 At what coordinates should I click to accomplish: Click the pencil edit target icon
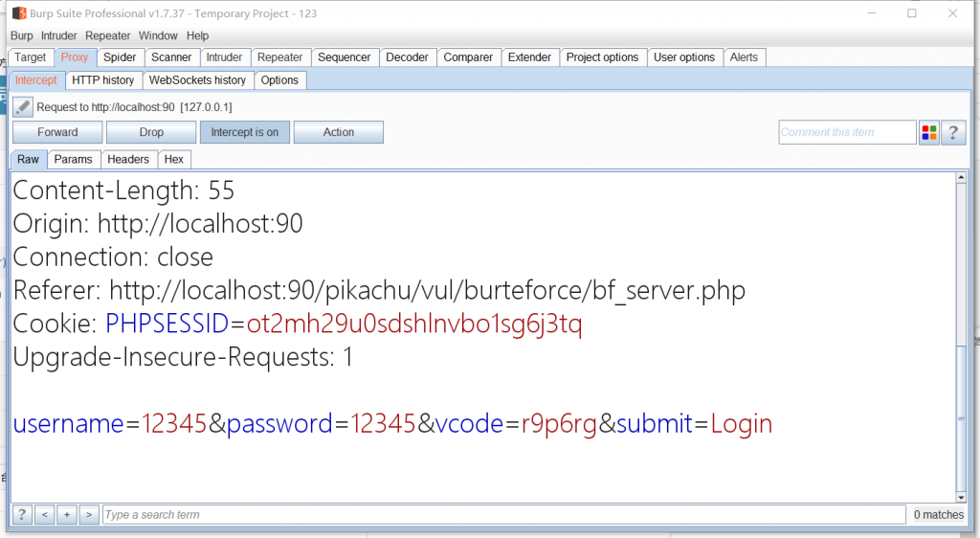pyautogui.click(x=23, y=107)
